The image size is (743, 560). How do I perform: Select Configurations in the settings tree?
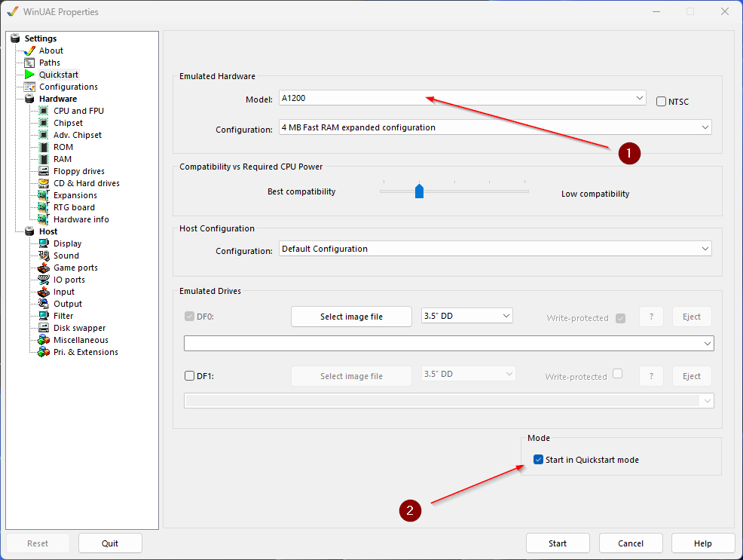[69, 87]
